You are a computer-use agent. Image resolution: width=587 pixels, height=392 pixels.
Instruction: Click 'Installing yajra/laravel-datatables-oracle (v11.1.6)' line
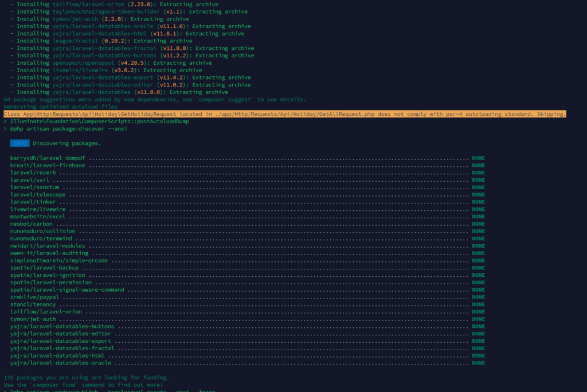130,26
